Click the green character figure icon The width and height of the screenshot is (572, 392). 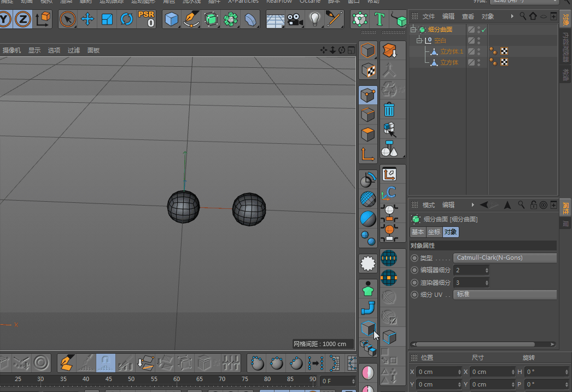pyautogui.click(x=367, y=289)
